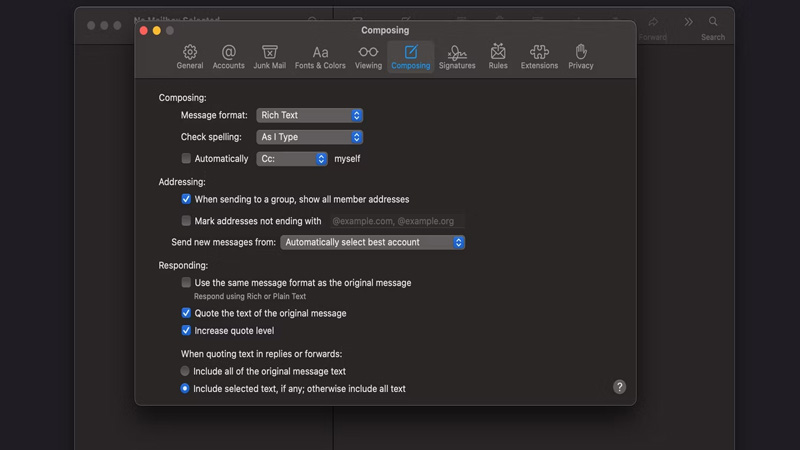Open the Viewing preferences pane
The width and height of the screenshot is (800, 450).
pos(368,56)
